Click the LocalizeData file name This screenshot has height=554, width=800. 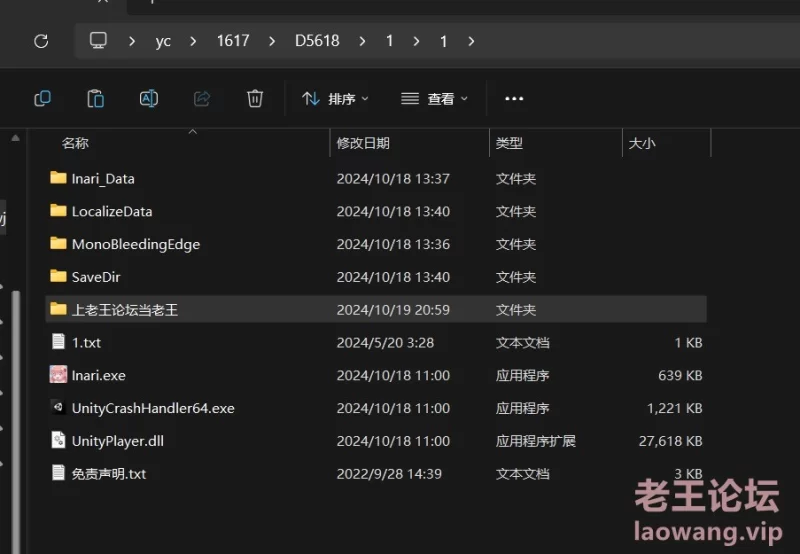[112, 211]
